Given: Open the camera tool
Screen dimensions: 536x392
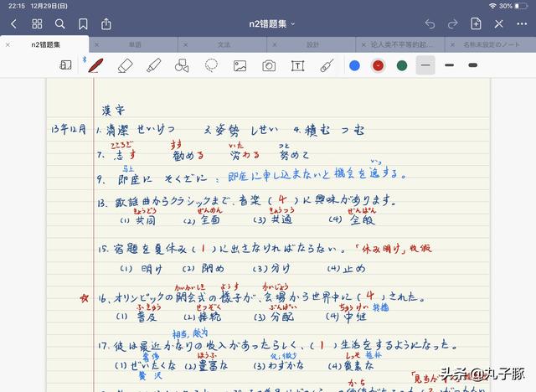Looking at the screenshot, I should (269, 65).
